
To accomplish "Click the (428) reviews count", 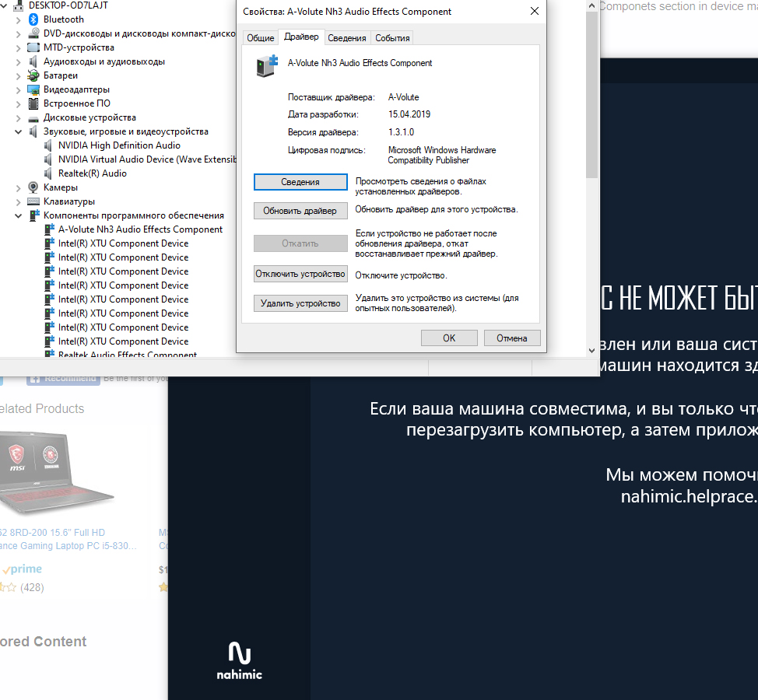I will click(32, 587).
